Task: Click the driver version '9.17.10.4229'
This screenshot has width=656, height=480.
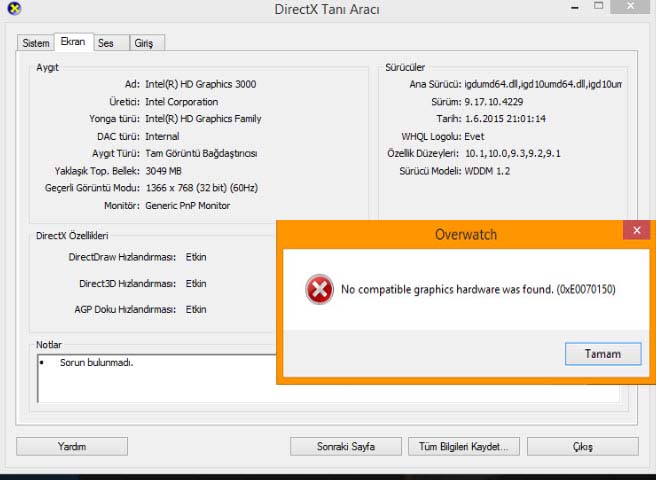Action: [x=494, y=102]
